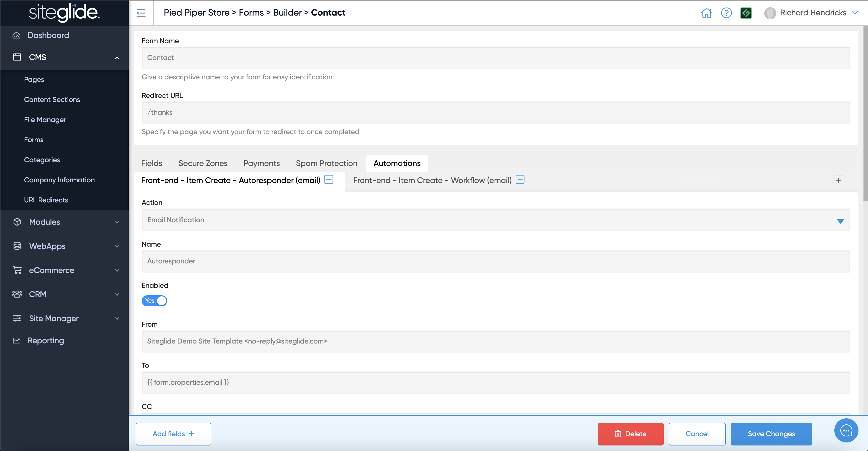The image size is (868, 451).
Task: Click the Redirect URL input field
Action: pyautogui.click(x=495, y=112)
